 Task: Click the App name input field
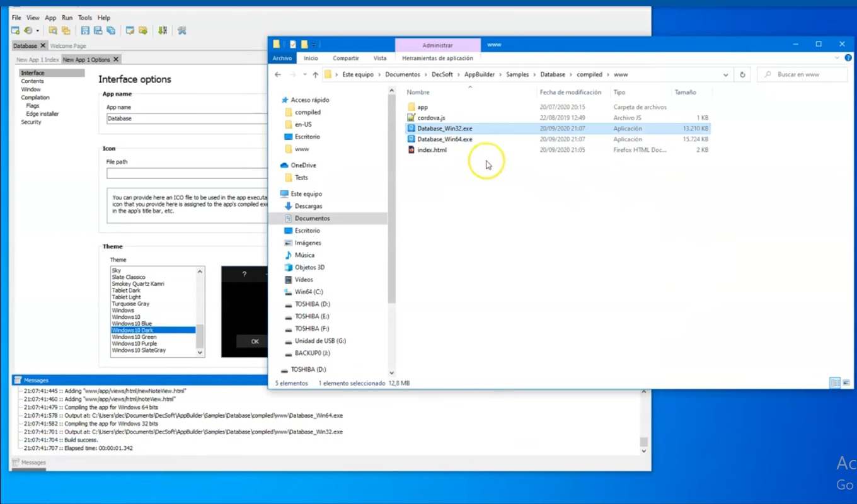[x=187, y=118]
